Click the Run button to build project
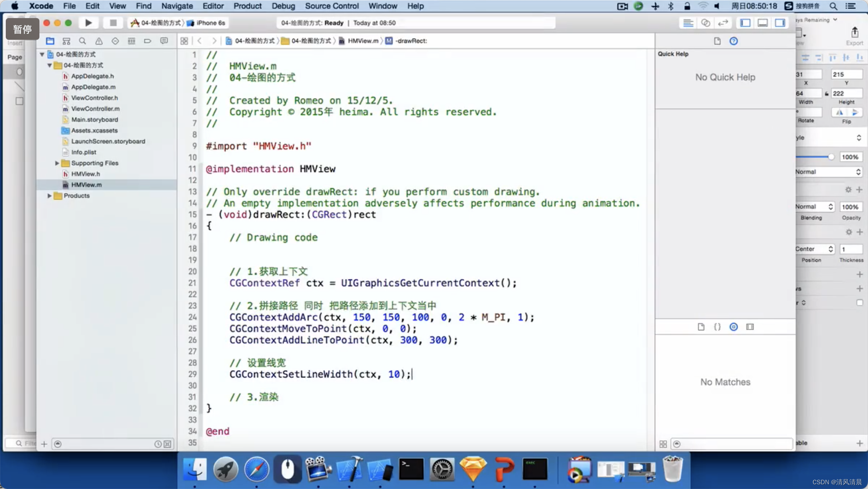868x489 pixels. coord(88,23)
